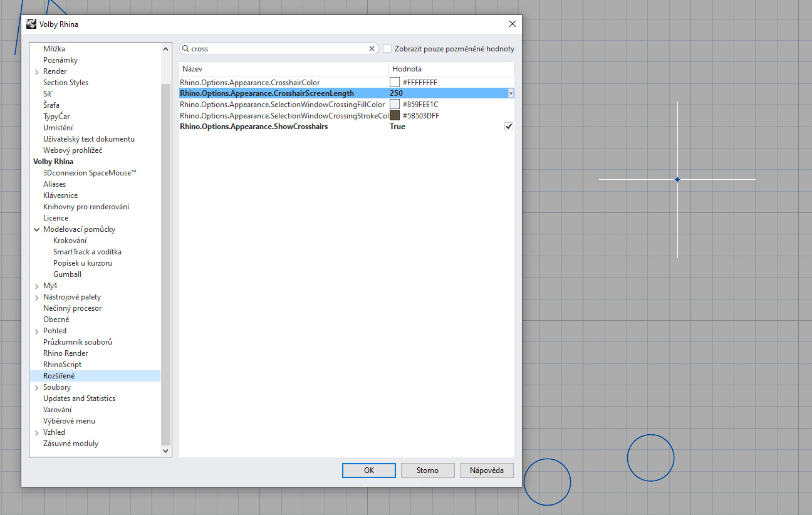Expand the Myš tree node
Viewport: 812px width, 515px height.
click(x=37, y=286)
